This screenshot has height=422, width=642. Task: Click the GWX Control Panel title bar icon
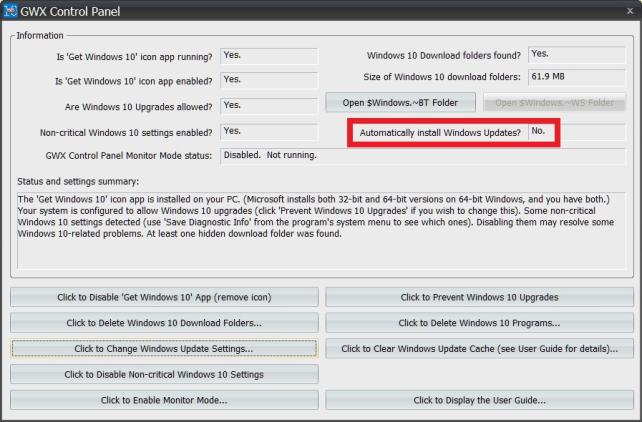coord(10,11)
